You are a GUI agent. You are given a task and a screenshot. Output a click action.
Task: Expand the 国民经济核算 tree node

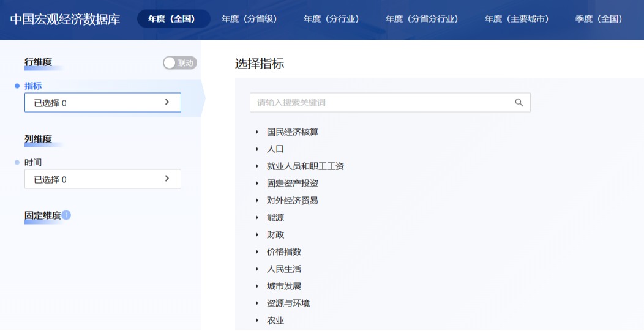257,132
